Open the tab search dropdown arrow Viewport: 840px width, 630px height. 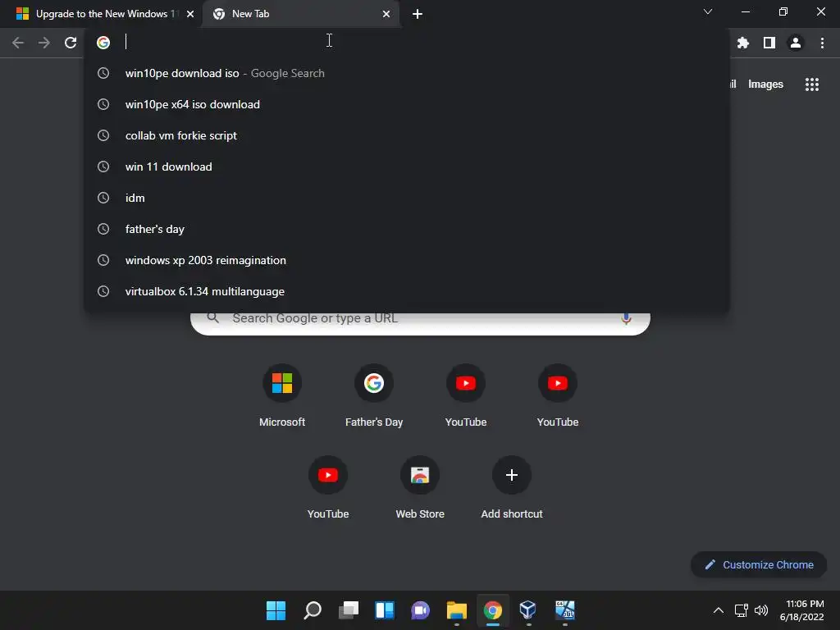click(x=708, y=11)
